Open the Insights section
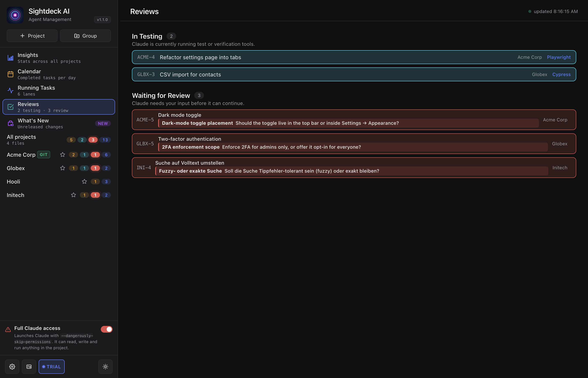 click(59, 58)
